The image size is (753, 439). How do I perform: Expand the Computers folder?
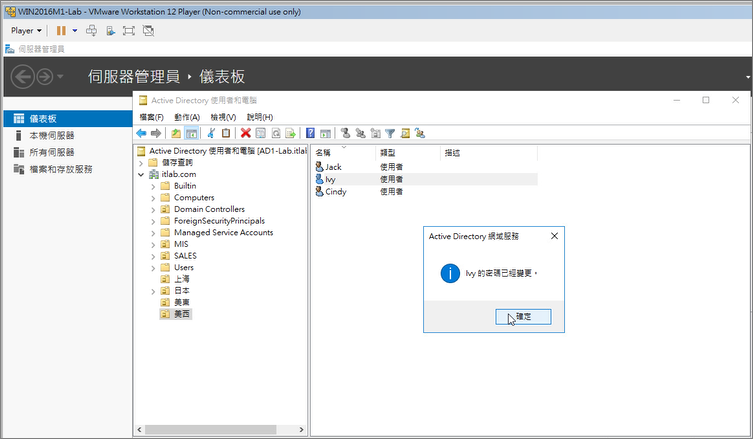(153, 198)
